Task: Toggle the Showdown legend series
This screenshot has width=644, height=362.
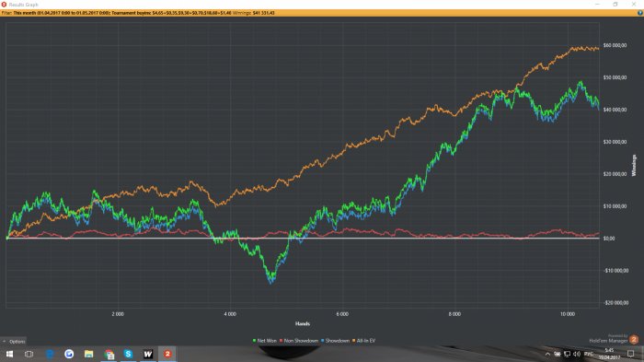Action: (x=335, y=341)
